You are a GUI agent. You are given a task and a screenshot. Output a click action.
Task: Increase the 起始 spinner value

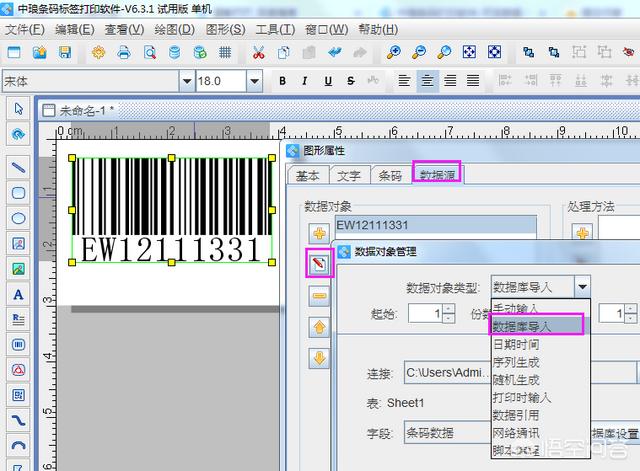point(449,309)
